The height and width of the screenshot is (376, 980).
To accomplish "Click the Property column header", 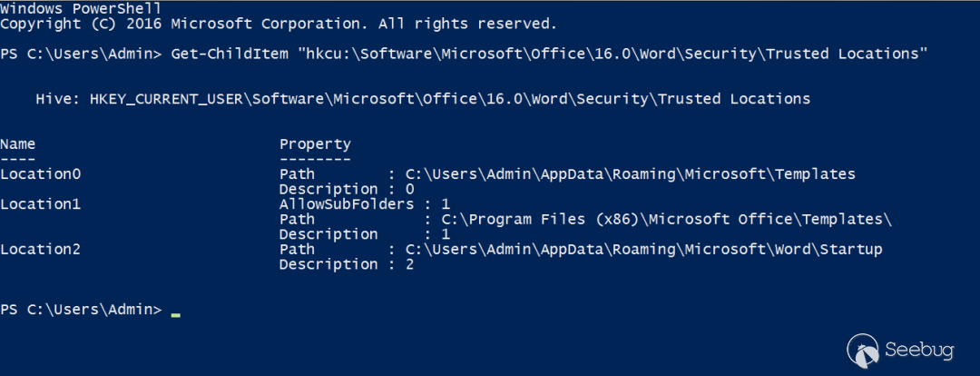I will (315, 143).
